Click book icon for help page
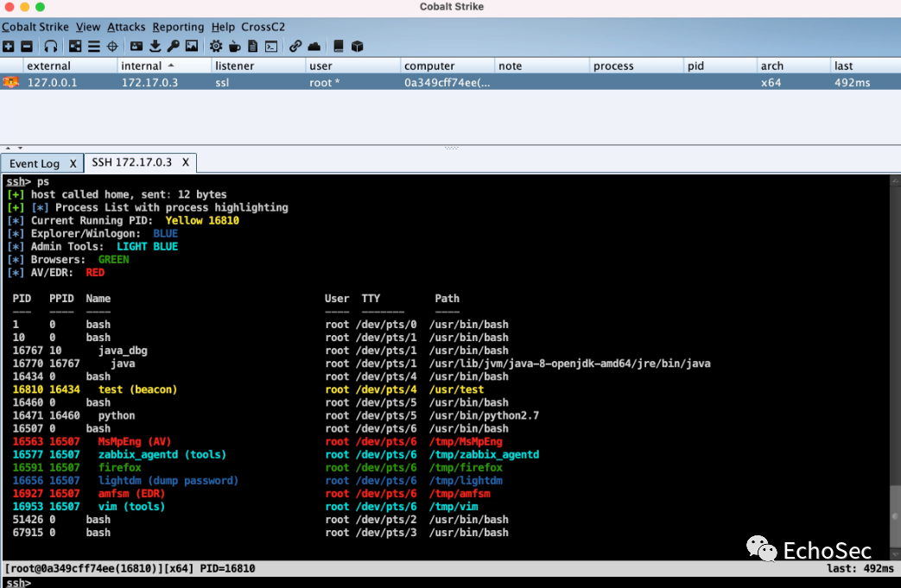 click(338, 47)
